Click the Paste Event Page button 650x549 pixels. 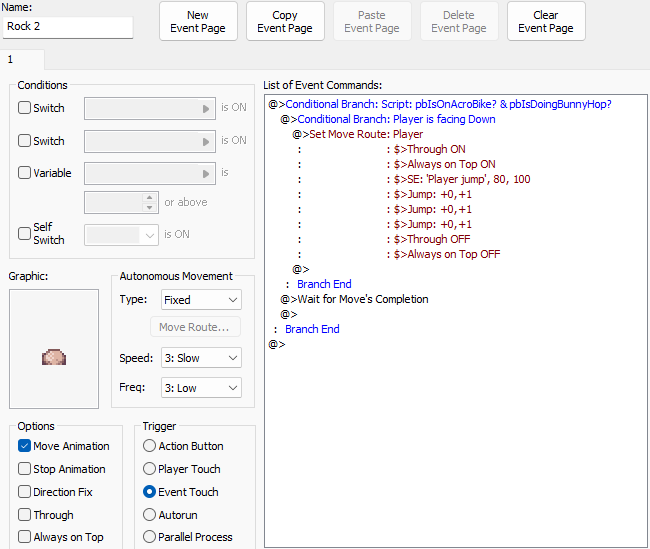pos(372,21)
